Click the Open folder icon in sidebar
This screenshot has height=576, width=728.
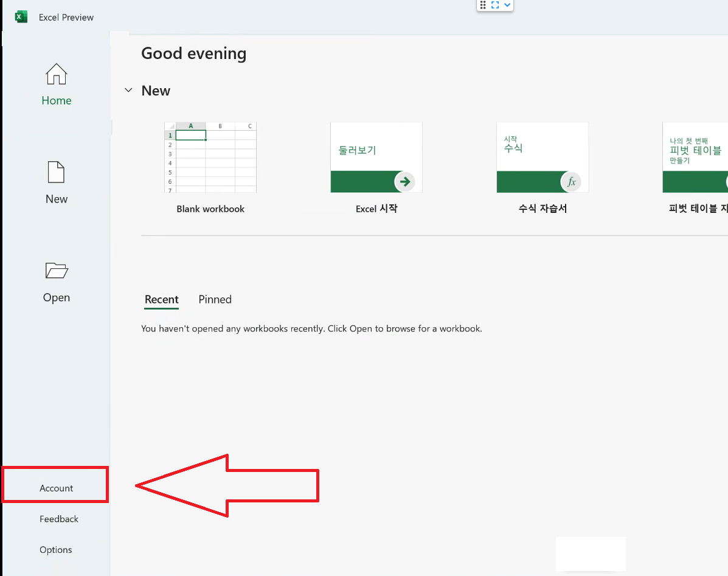pos(57,271)
